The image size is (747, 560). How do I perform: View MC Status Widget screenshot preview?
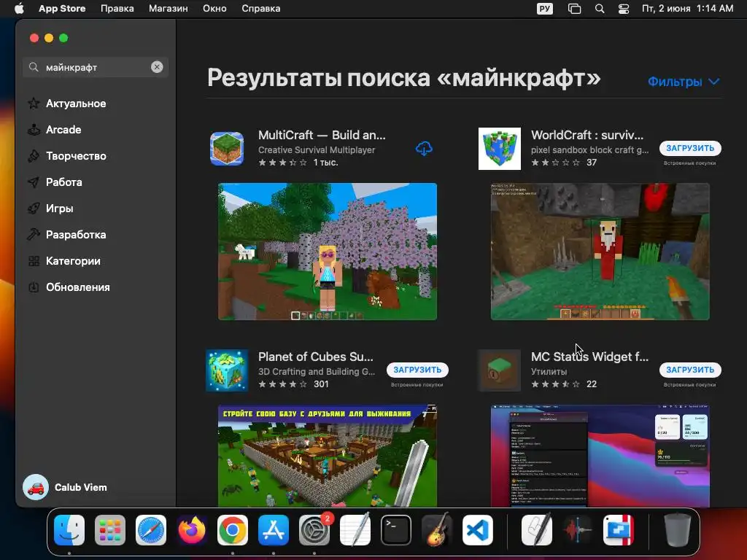click(600, 456)
